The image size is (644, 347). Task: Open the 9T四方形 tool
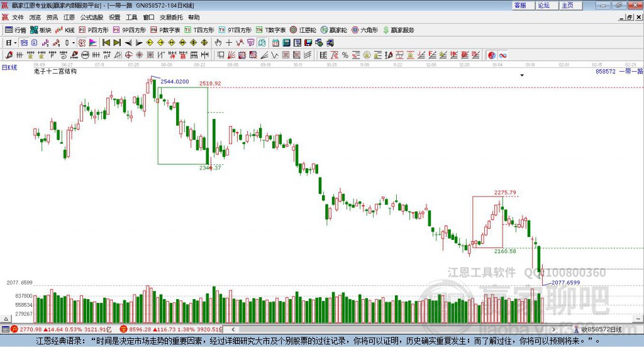pos(235,30)
